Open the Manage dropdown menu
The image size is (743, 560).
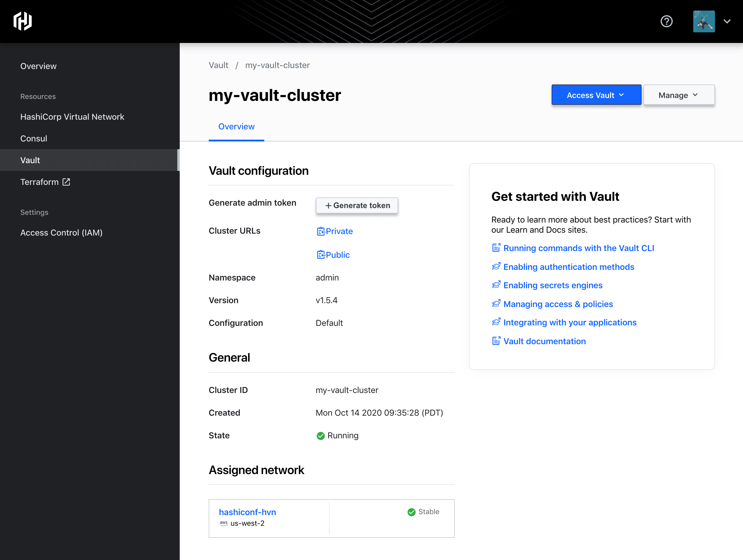tap(679, 95)
